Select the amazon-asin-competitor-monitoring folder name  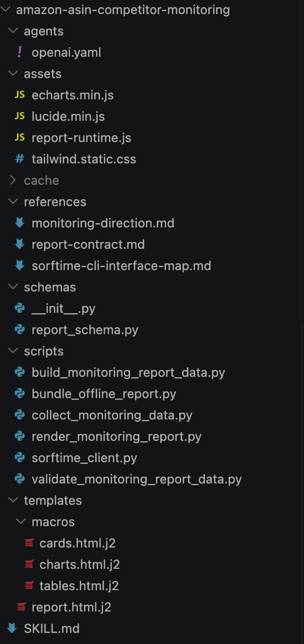(x=123, y=10)
